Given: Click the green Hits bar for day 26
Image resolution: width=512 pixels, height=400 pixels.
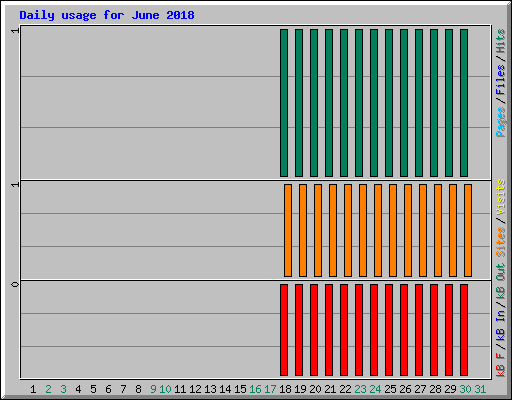Looking at the screenshot, I should [404, 103].
